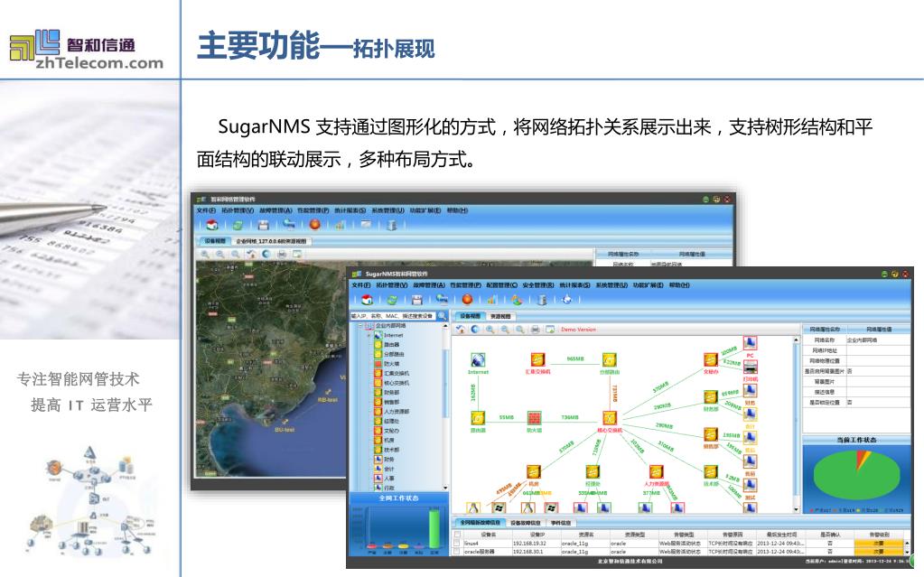The image size is (924, 577).
Task: Click the green refresh icon in SugarNMS toolbar
Action: coord(392,300)
